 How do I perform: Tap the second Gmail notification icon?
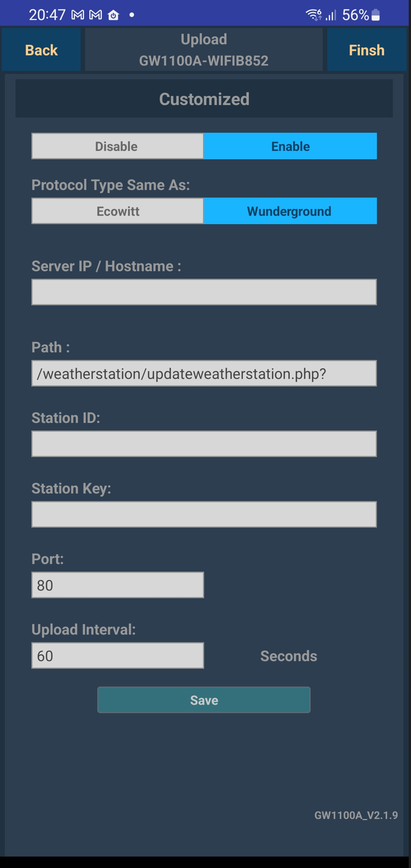point(95,15)
